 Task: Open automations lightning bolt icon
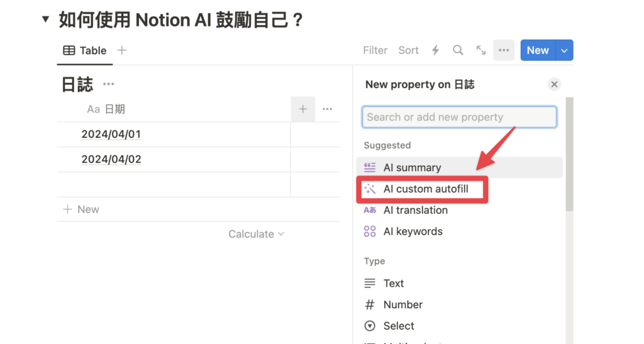(435, 50)
